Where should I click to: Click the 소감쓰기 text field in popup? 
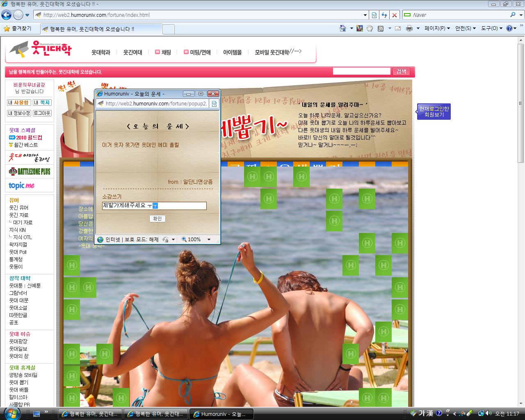tap(154, 206)
